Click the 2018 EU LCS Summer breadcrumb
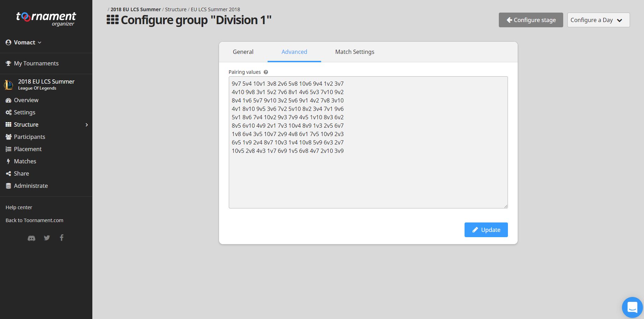The width and height of the screenshot is (644, 319). [136, 9]
